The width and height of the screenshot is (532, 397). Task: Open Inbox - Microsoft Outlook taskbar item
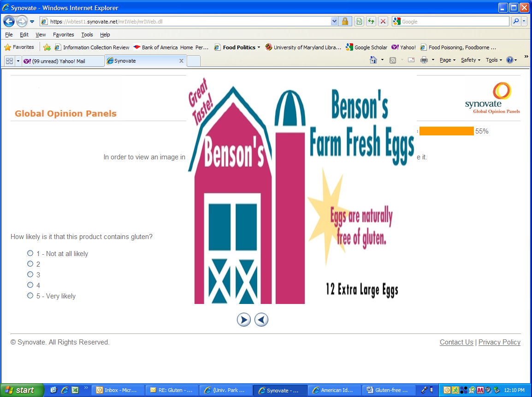[118, 390]
